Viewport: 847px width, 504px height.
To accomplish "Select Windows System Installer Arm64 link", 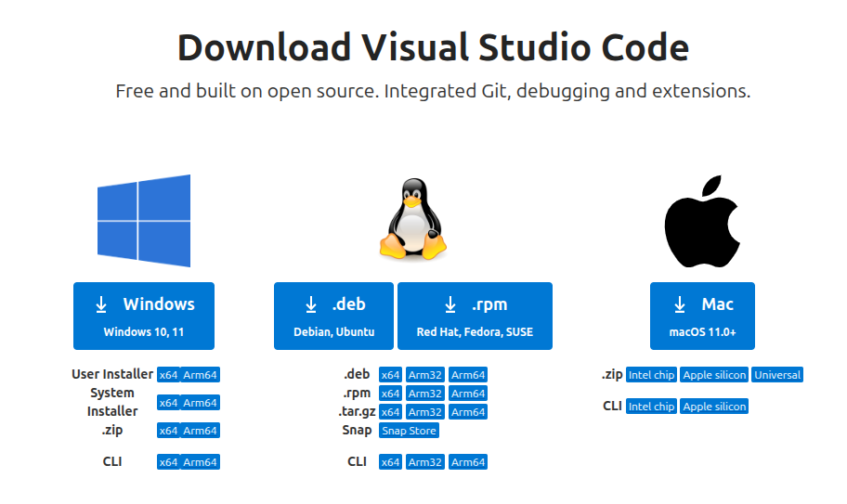I will [x=201, y=403].
